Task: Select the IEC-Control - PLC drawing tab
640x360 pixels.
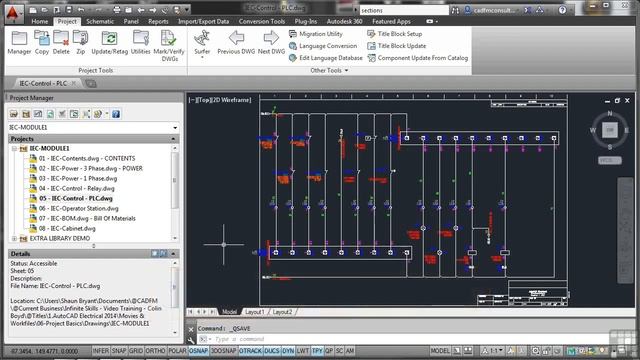Action: point(43,83)
